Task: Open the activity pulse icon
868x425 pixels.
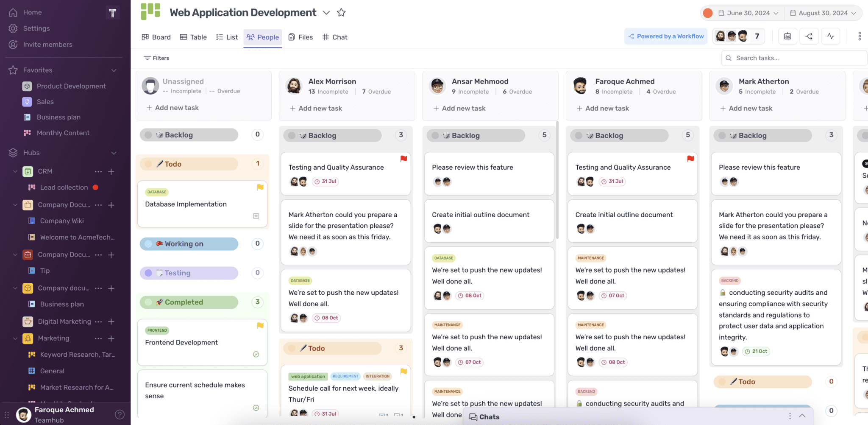Action: point(831,36)
